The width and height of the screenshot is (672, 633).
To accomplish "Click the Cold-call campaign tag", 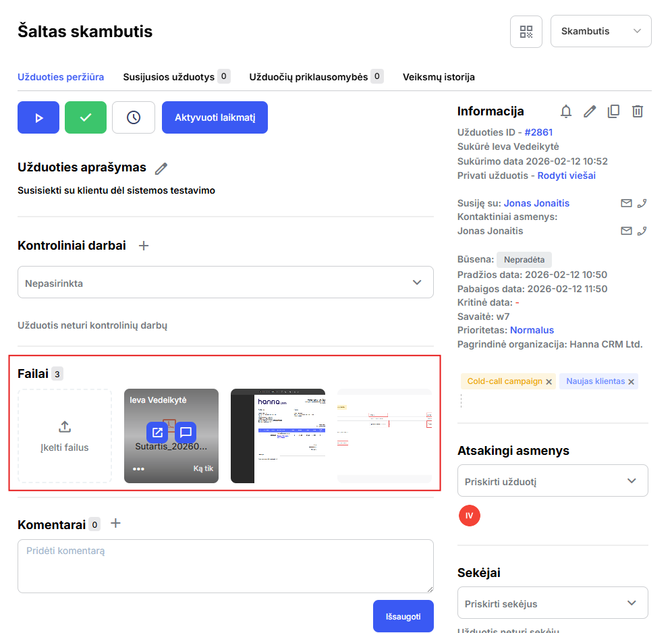I will tap(505, 381).
